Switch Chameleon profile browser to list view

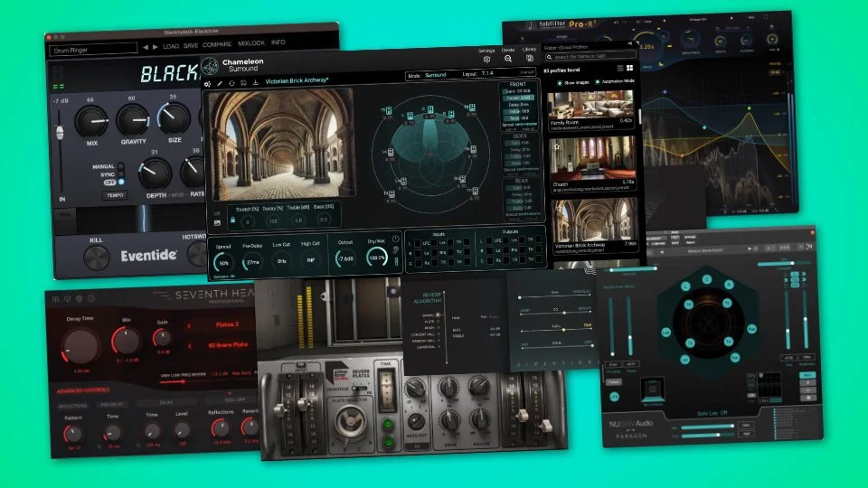pos(620,68)
